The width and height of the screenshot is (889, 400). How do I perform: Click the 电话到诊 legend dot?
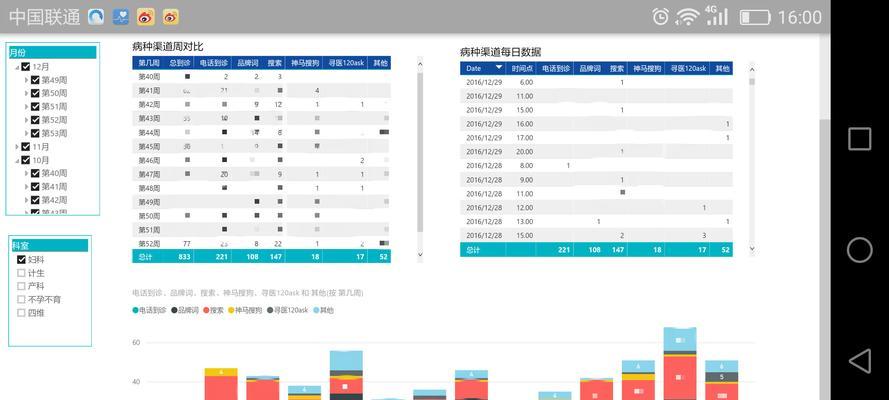coord(135,310)
